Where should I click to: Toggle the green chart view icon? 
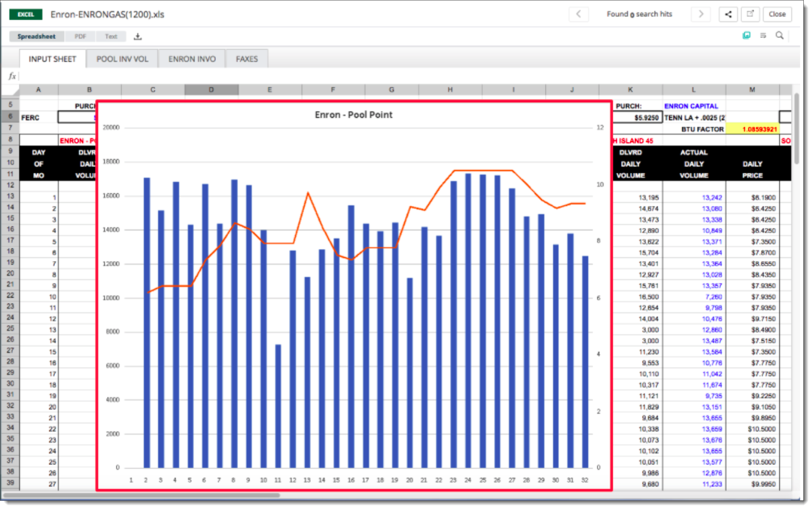(747, 35)
